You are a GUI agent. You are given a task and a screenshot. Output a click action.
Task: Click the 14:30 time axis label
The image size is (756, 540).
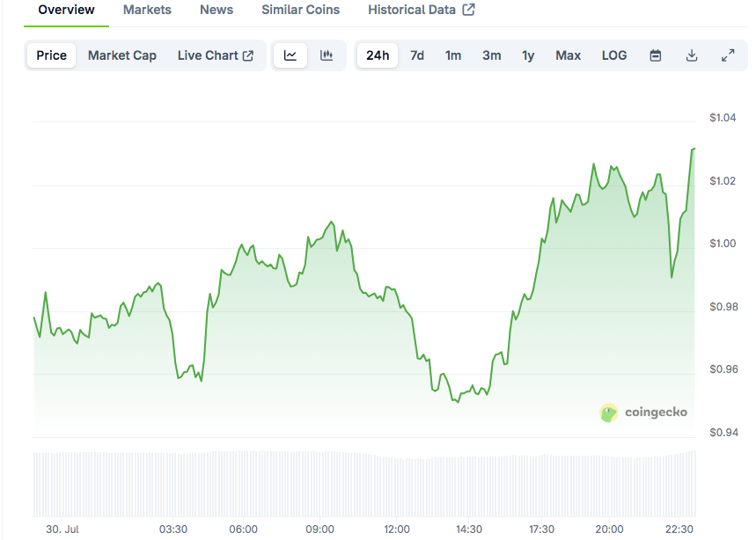tap(468, 529)
